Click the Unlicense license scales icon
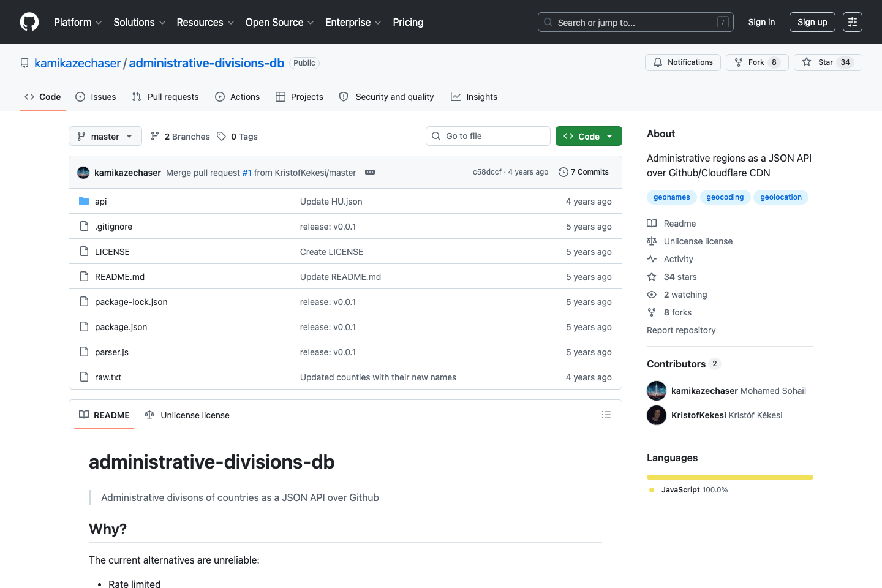This screenshot has height=588, width=882. point(149,415)
